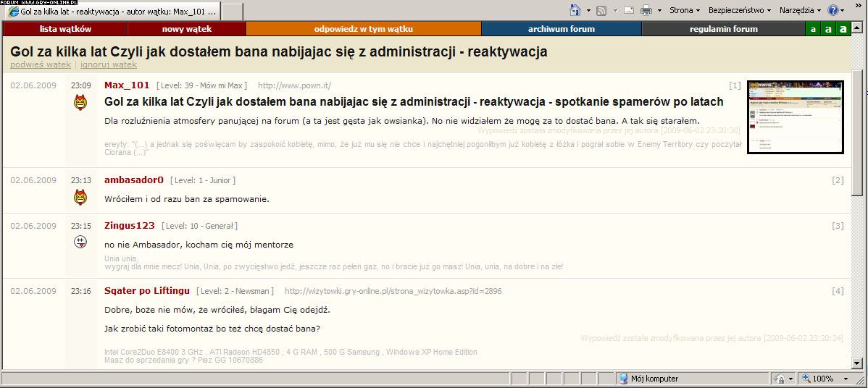Open the Strona dropdown menu
Image resolution: width=868 pixels, height=388 pixels.
coord(685,10)
